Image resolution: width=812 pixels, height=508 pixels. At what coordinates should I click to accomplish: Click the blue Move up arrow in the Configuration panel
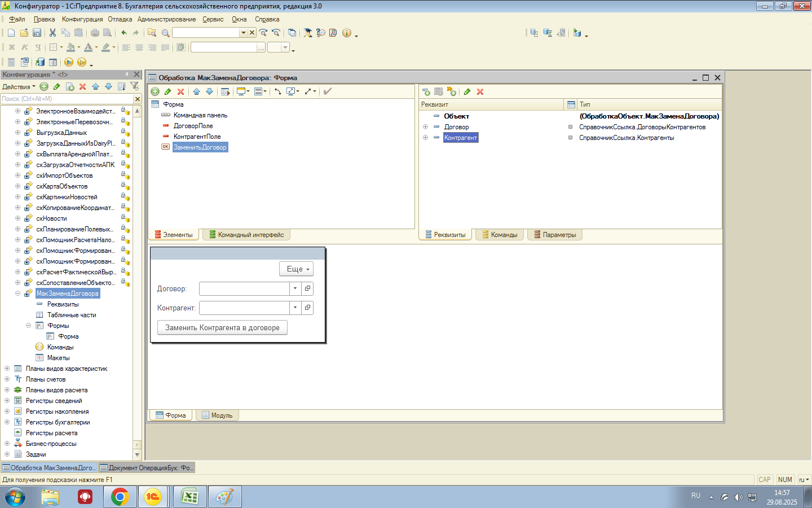[95, 86]
